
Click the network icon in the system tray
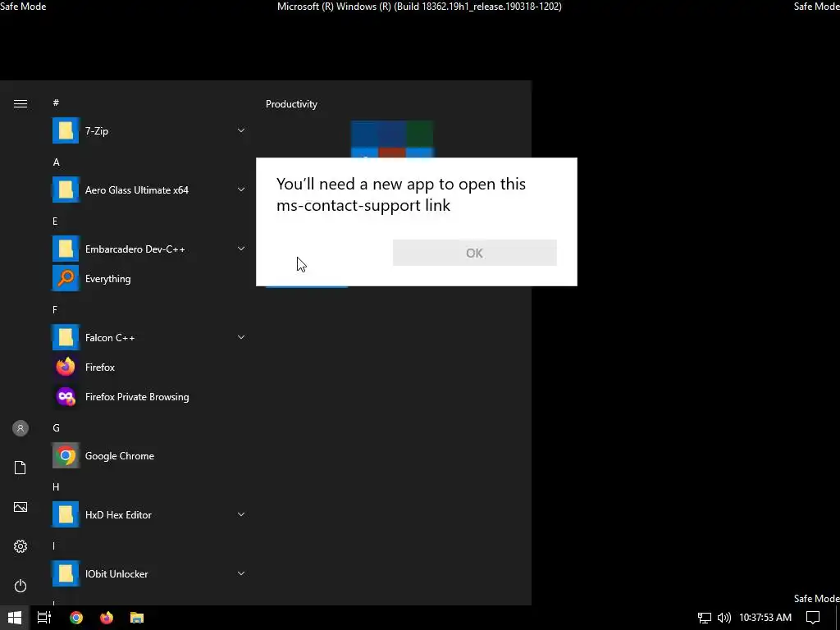point(705,618)
